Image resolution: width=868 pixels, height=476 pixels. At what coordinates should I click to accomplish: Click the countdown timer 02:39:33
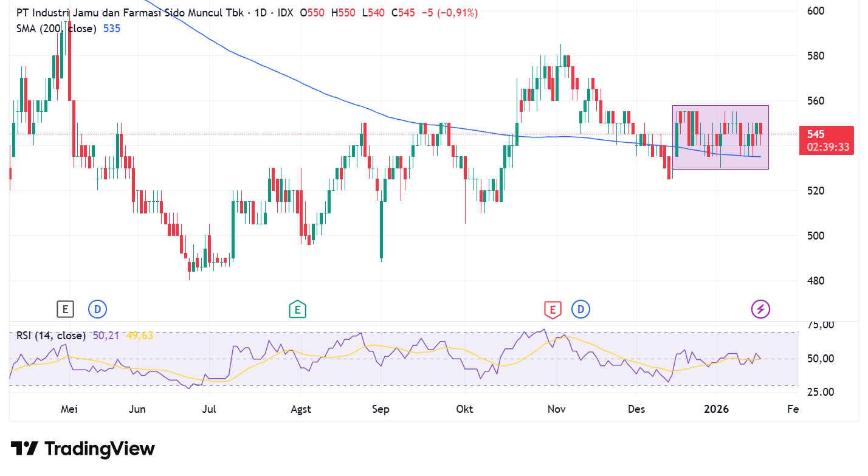828,147
